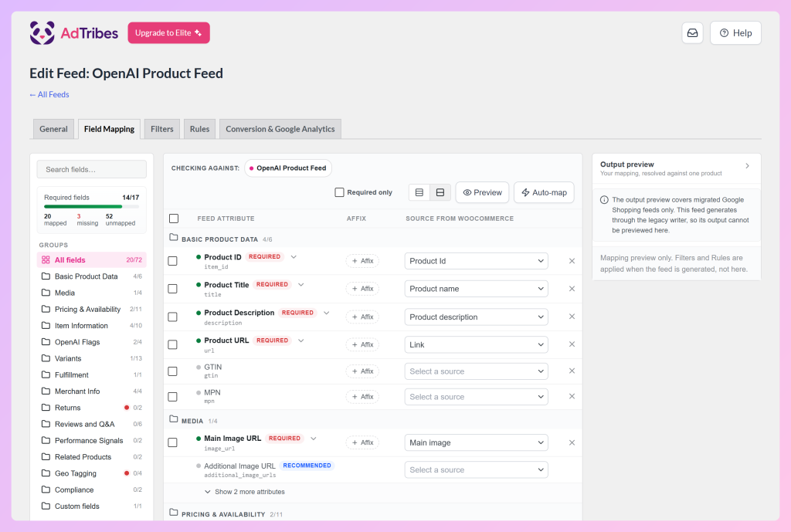This screenshot has height=532, width=791.
Task: Remove the GTIN row
Action: click(572, 371)
